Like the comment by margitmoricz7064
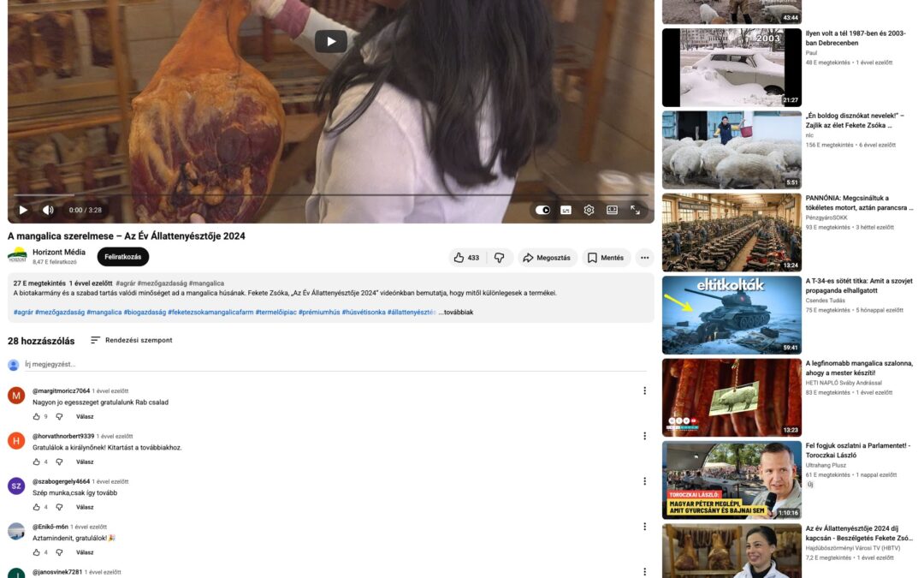 37,416
